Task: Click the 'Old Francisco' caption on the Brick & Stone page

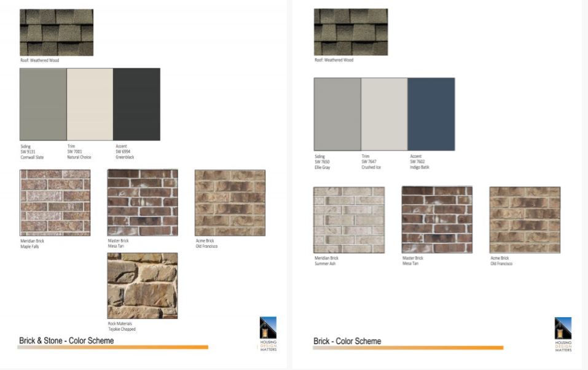Action: click(x=206, y=246)
